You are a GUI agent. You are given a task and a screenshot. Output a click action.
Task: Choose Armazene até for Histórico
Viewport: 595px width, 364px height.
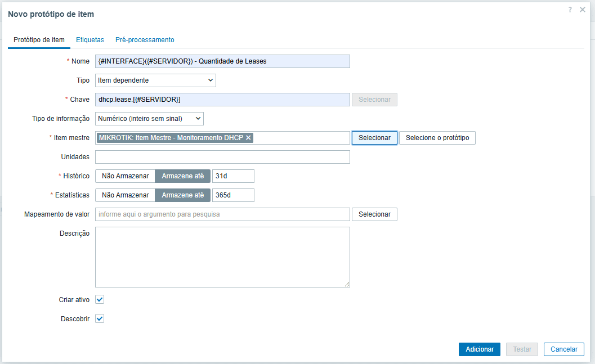pyautogui.click(x=182, y=176)
